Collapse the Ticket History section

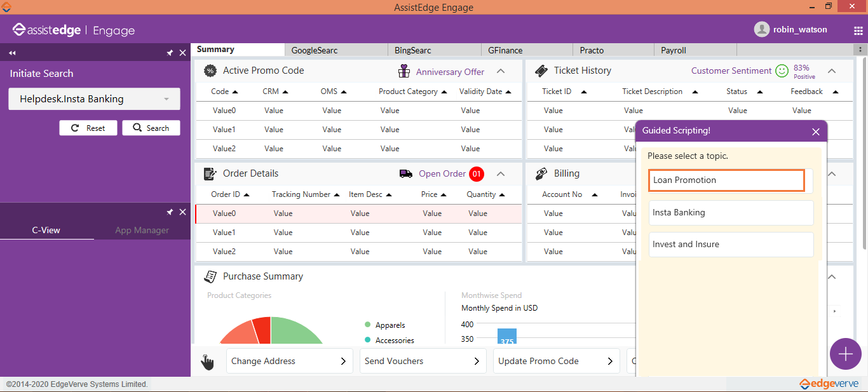(832, 71)
